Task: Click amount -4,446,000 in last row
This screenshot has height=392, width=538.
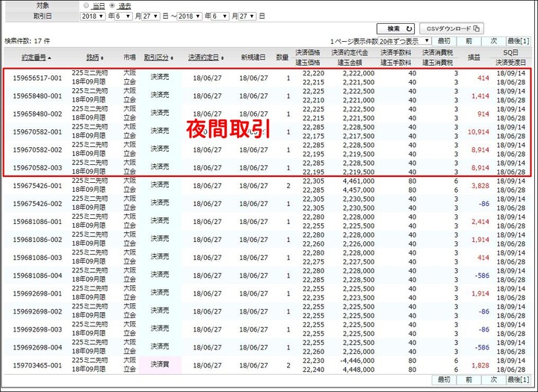Action: pos(357,361)
